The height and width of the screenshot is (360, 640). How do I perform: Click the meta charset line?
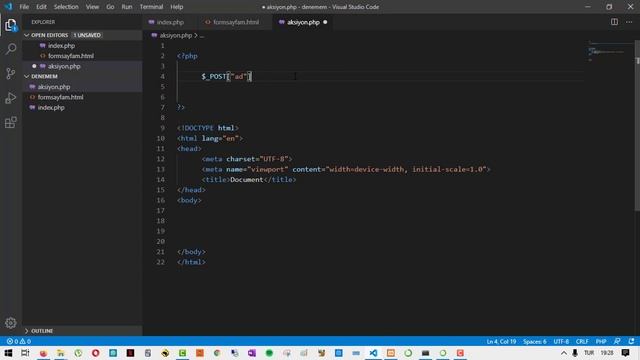pyautogui.click(x=247, y=159)
